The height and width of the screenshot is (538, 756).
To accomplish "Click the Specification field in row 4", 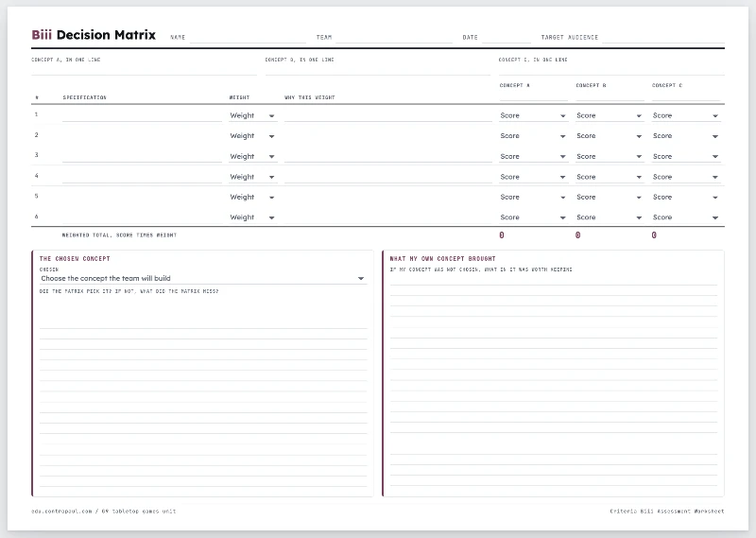I will (x=143, y=177).
